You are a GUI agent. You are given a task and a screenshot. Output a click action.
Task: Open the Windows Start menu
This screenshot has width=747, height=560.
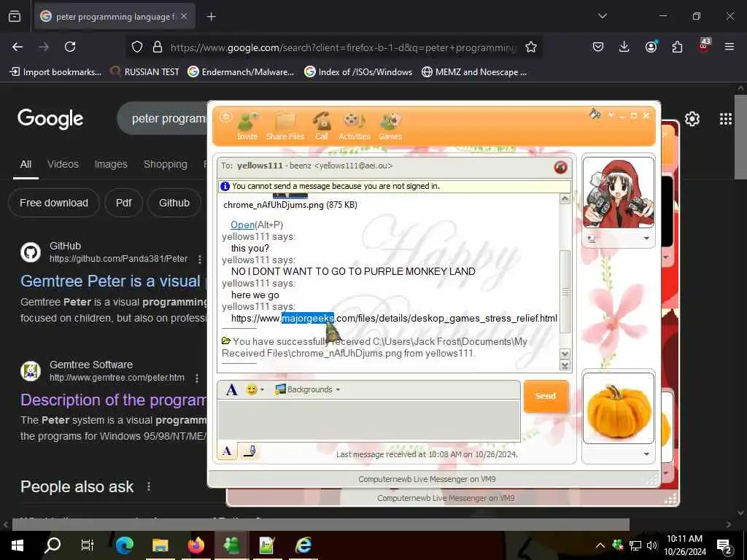tap(18, 545)
